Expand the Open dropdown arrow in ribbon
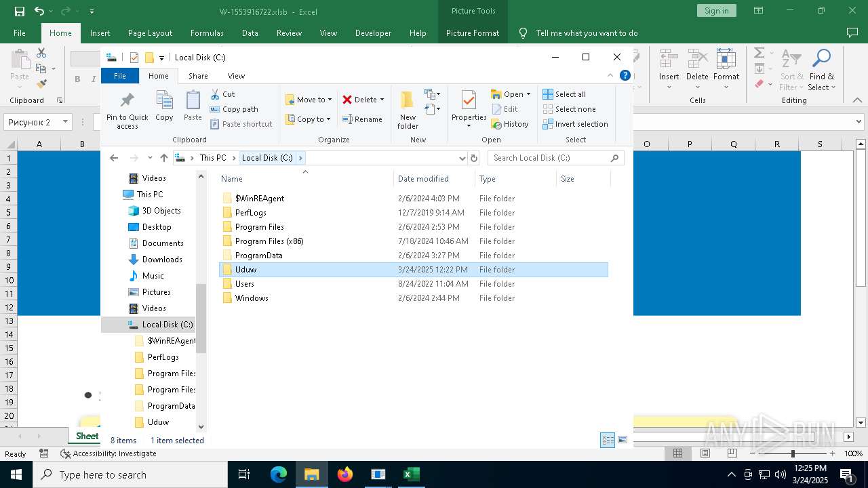Viewport: 868px width, 488px height. click(x=528, y=94)
